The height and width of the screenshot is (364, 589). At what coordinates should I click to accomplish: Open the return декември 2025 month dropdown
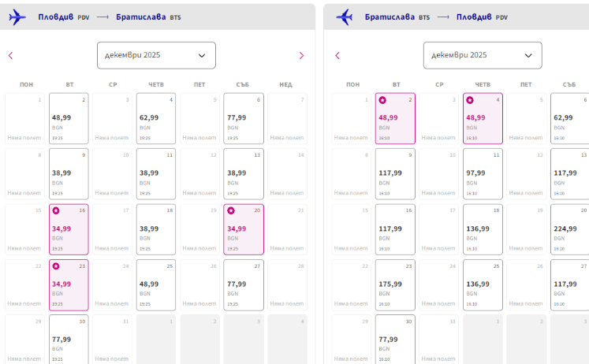[x=483, y=55]
